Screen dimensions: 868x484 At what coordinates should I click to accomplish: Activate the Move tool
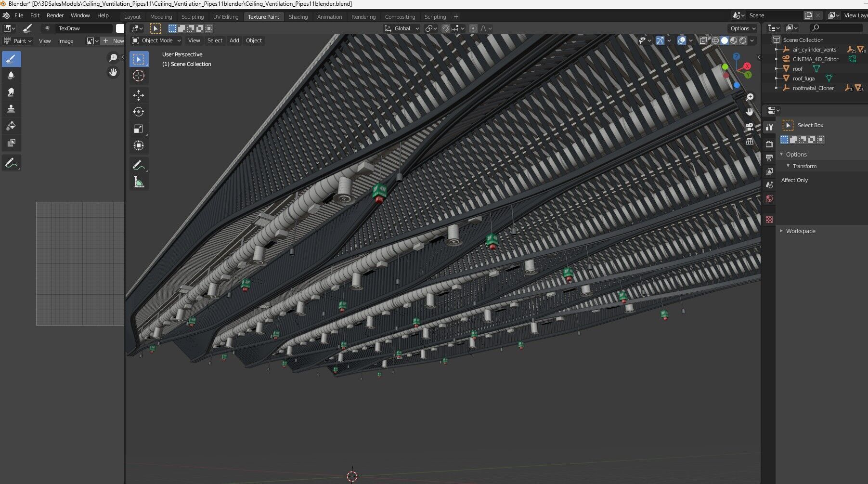click(139, 95)
